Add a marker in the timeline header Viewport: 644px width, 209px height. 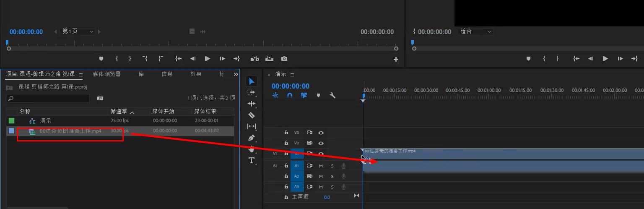pyautogui.click(x=318, y=95)
